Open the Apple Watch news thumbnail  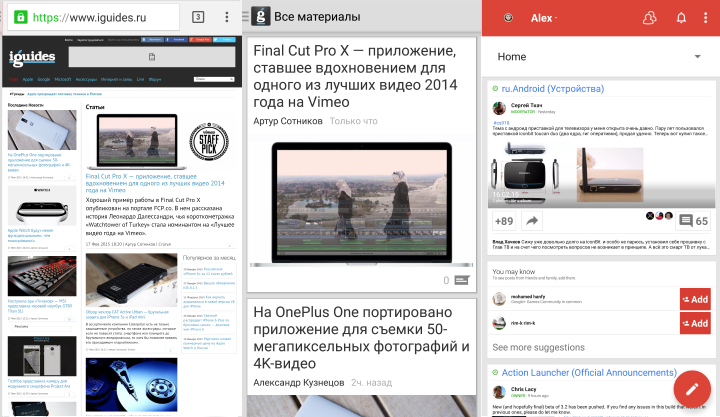42,206
